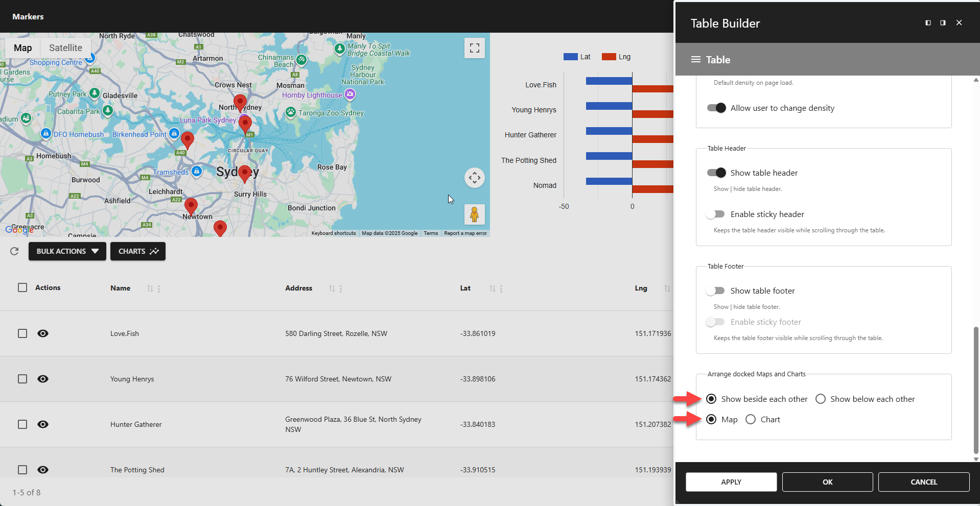Click the Apply button
Viewport: 980px width, 506px height.
731,481
